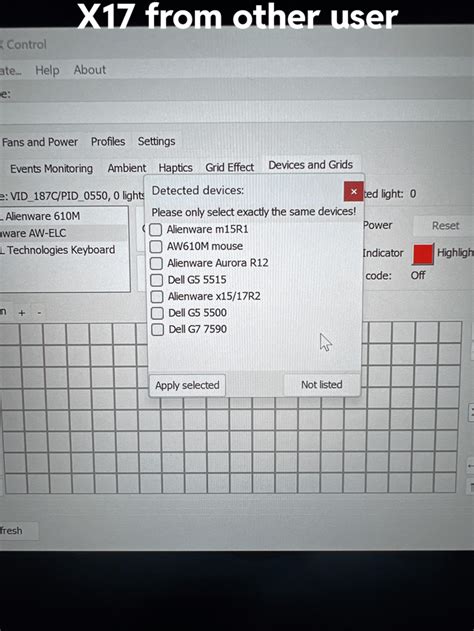Click the Apply selected button
Image resolution: width=474 pixels, height=631 pixels.
point(187,385)
